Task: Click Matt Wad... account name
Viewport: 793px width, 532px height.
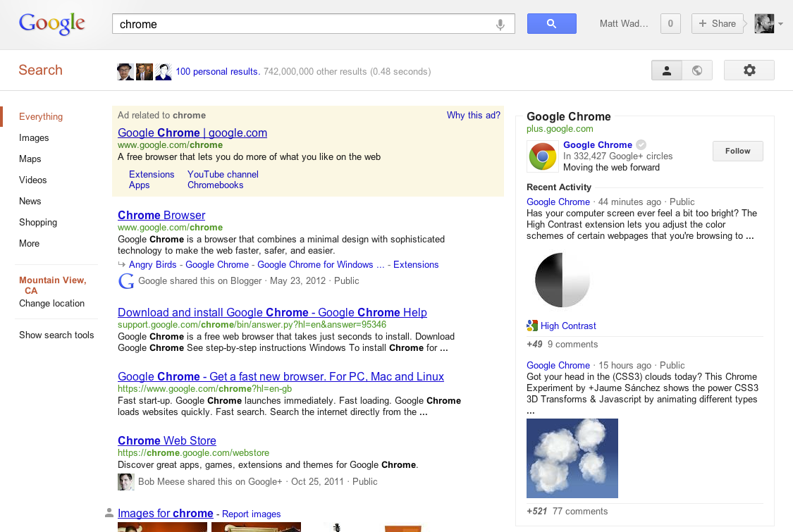Action: click(x=624, y=24)
